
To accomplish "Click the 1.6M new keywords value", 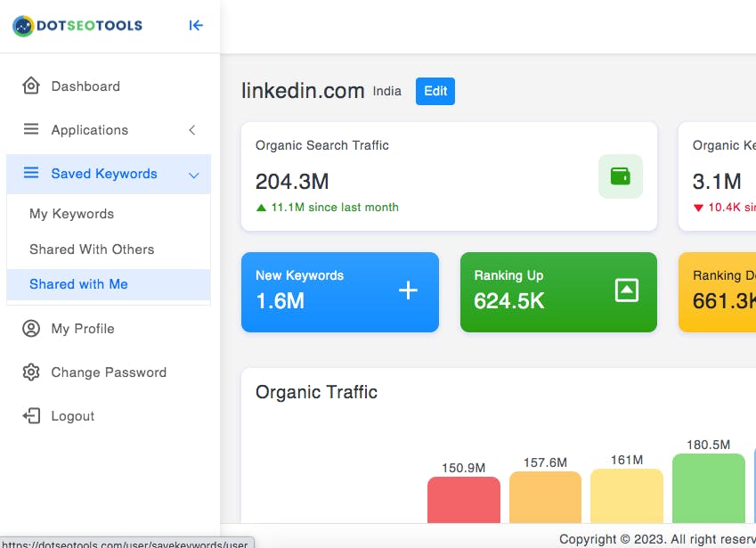I will 280,301.
